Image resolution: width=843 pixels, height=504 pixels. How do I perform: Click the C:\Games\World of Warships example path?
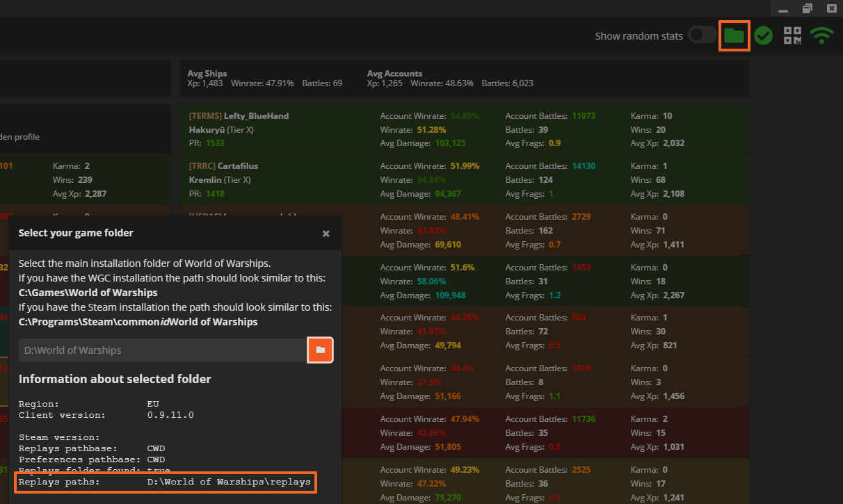pyautogui.click(x=88, y=293)
